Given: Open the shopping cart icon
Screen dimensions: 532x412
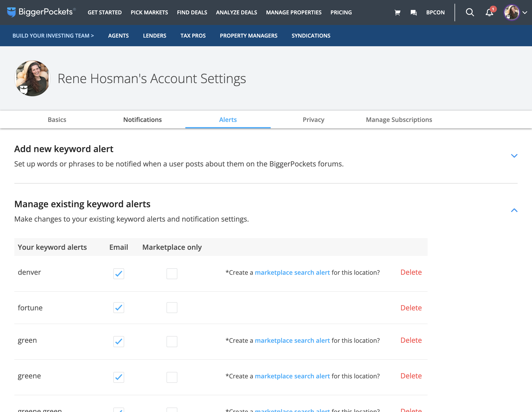Looking at the screenshot, I should [397, 12].
